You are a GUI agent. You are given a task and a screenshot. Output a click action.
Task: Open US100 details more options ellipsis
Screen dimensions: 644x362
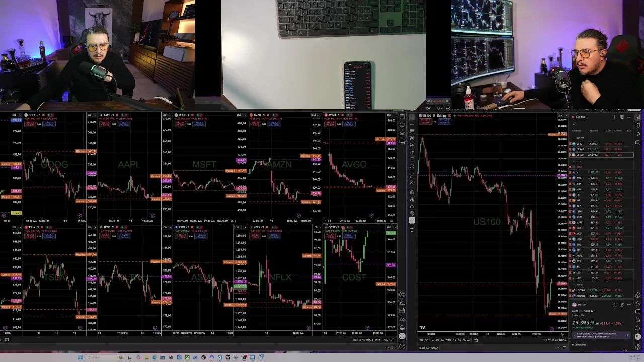[x=629, y=305]
